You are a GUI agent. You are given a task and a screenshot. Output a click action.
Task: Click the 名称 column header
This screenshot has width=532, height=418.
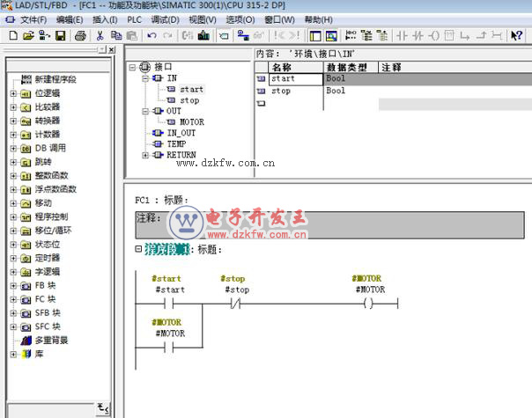296,68
